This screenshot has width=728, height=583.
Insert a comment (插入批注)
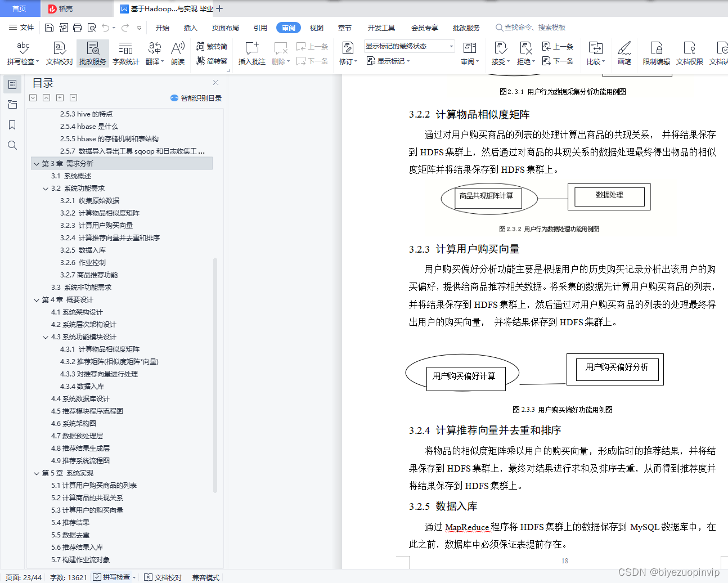(x=251, y=53)
